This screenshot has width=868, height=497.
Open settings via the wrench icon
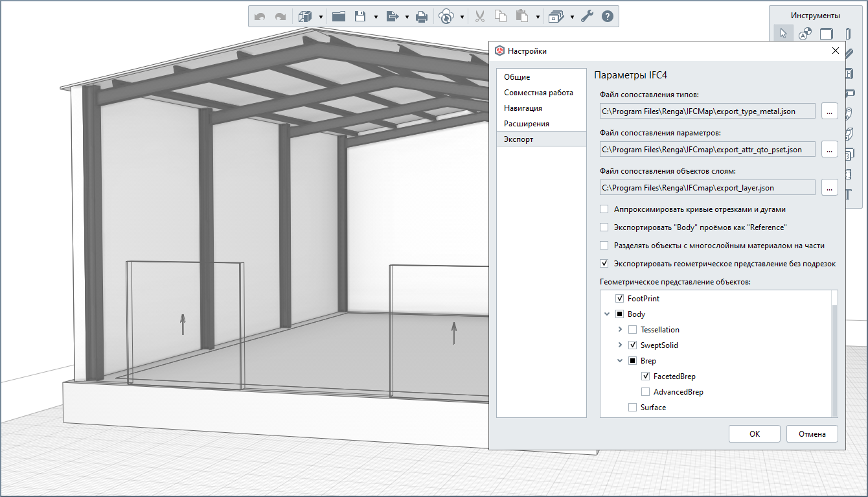pyautogui.click(x=587, y=17)
